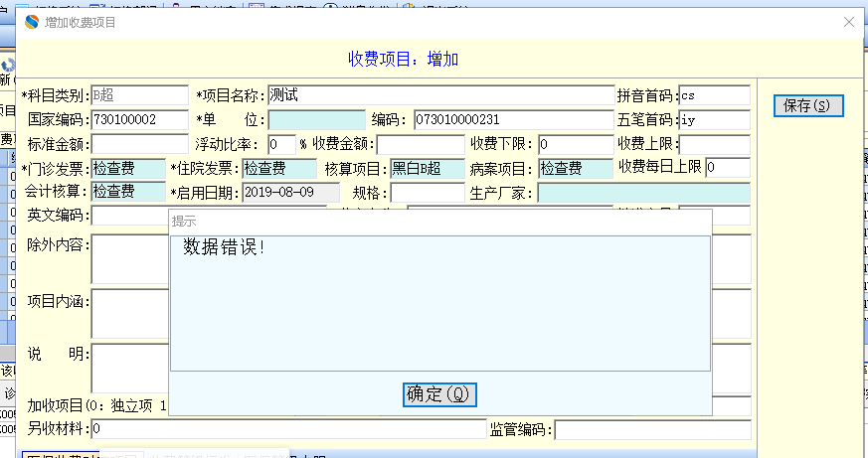Click the empty 收费金额 input field
868x458 pixels.
pos(421,144)
